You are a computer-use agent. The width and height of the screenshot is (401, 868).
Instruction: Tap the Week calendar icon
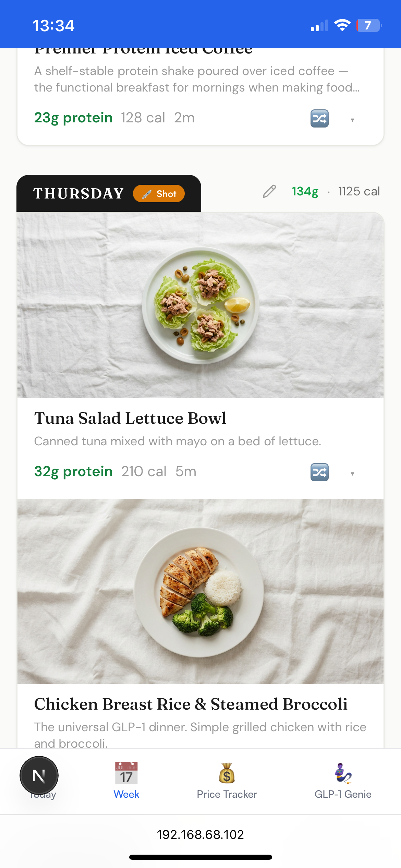(126, 773)
